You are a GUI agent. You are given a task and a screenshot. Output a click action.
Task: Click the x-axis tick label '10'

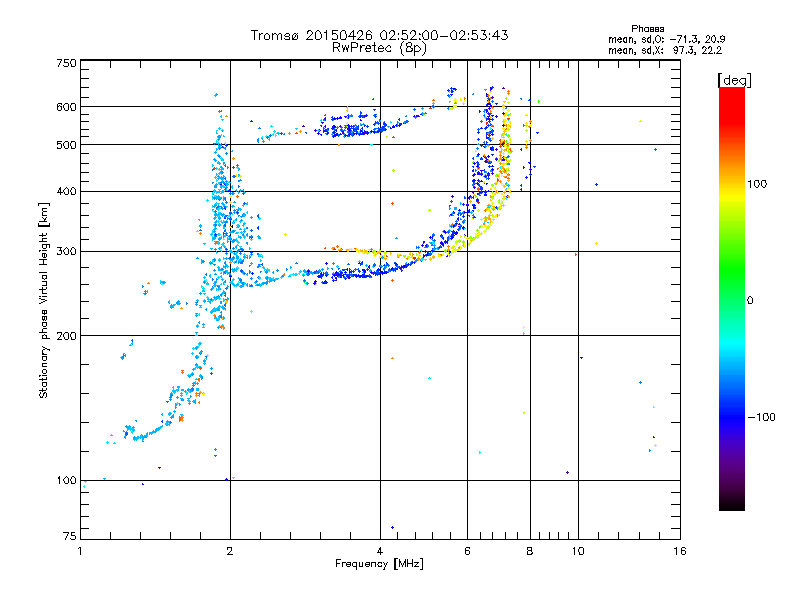[578, 551]
